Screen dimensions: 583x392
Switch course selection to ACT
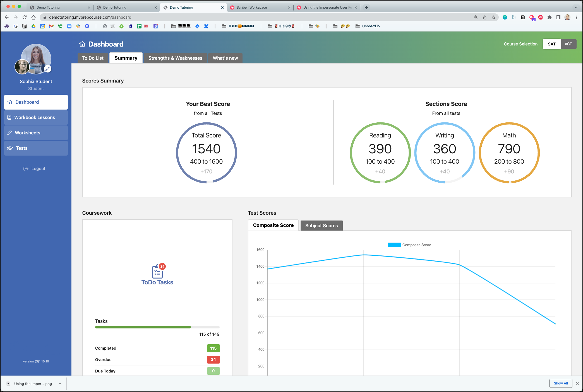pos(568,44)
